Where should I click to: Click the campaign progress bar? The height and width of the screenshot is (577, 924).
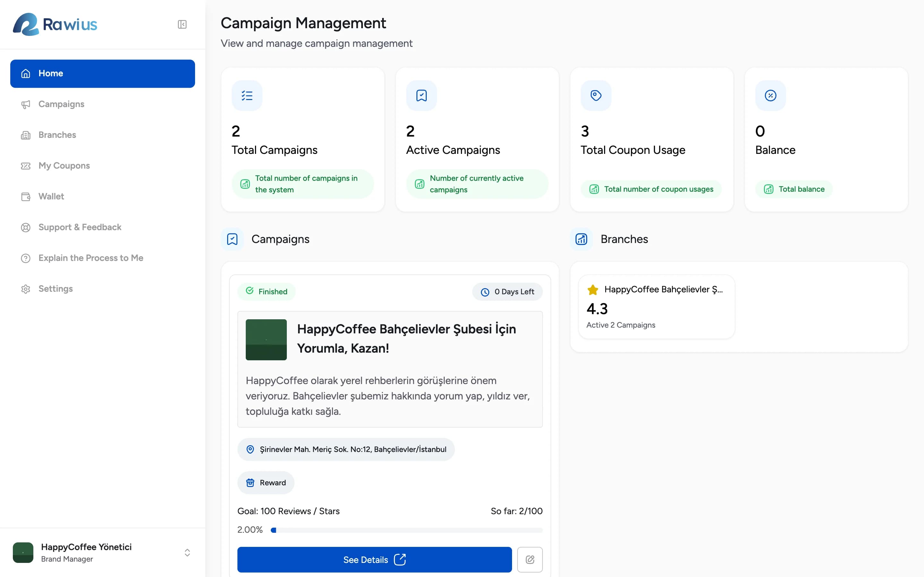point(406,530)
